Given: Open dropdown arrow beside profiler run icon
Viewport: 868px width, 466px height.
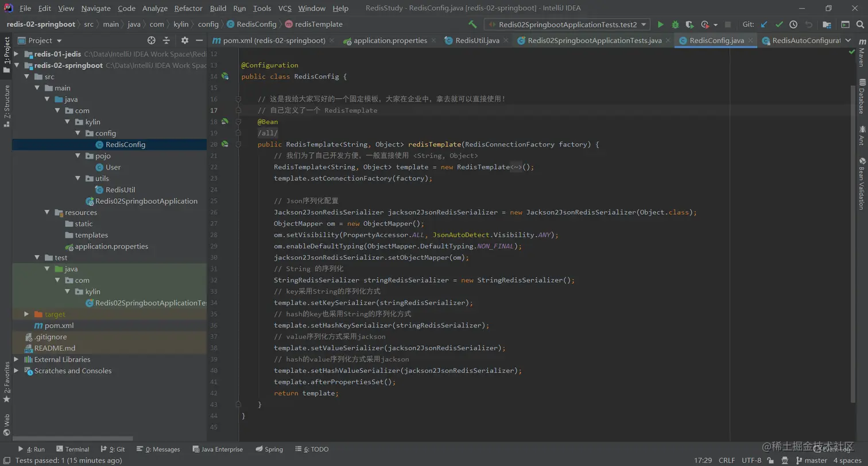Looking at the screenshot, I should tap(715, 25).
